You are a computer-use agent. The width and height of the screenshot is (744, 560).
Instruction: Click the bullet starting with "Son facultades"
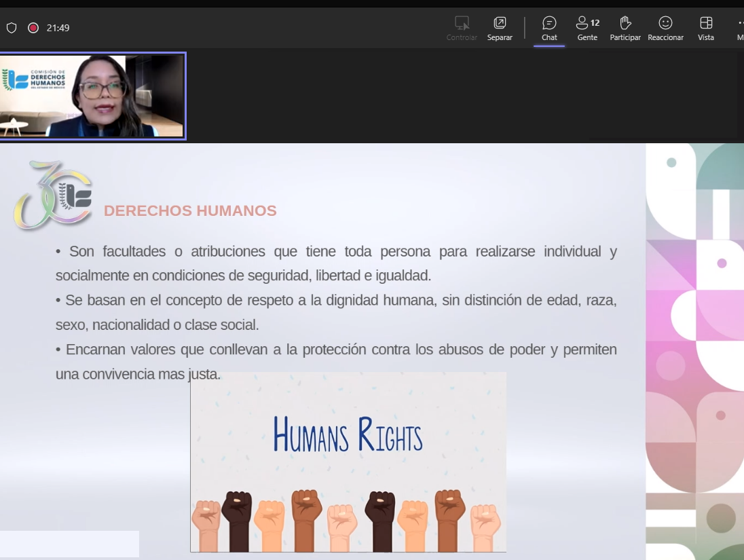tap(336, 263)
